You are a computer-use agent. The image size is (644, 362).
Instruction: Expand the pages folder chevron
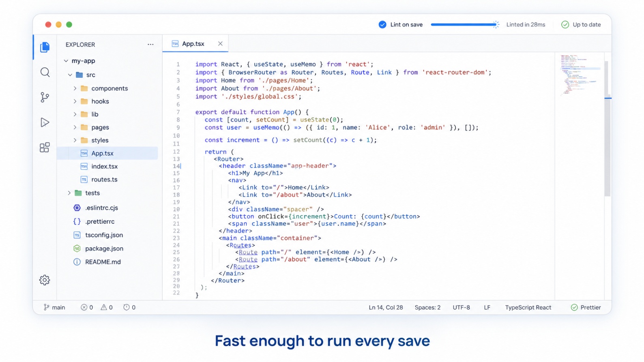click(x=75, y=127)
